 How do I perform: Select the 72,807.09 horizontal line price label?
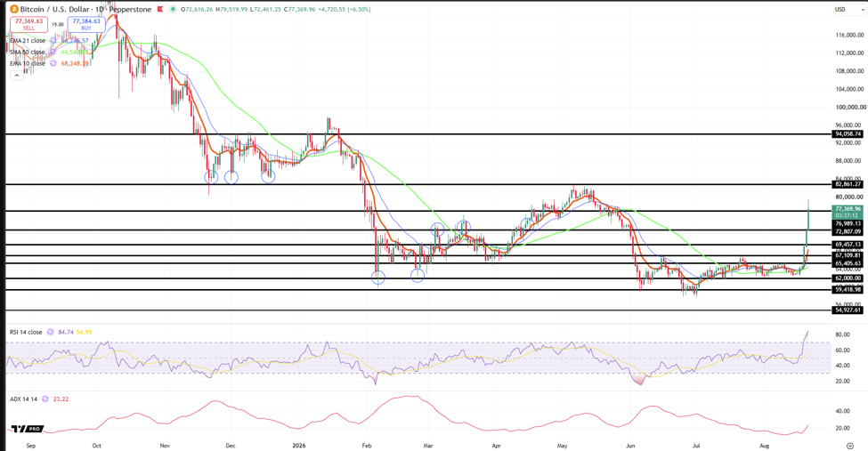click(x=848, y=231)
